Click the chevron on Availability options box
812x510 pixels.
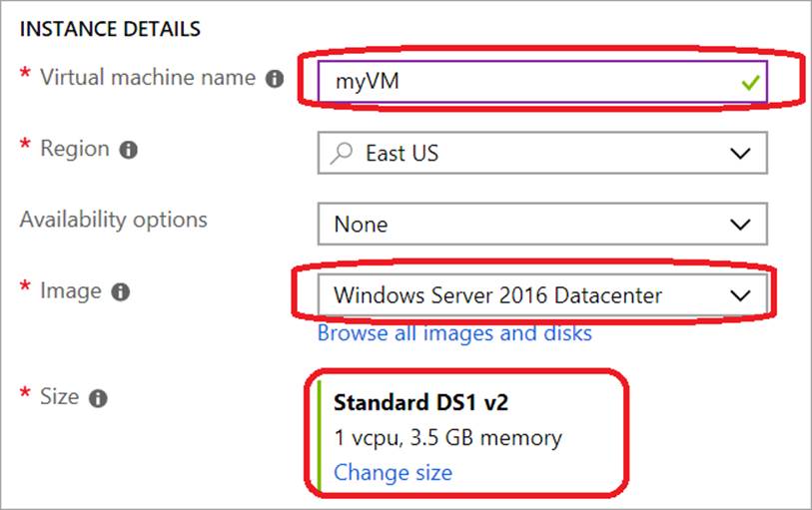740,225
